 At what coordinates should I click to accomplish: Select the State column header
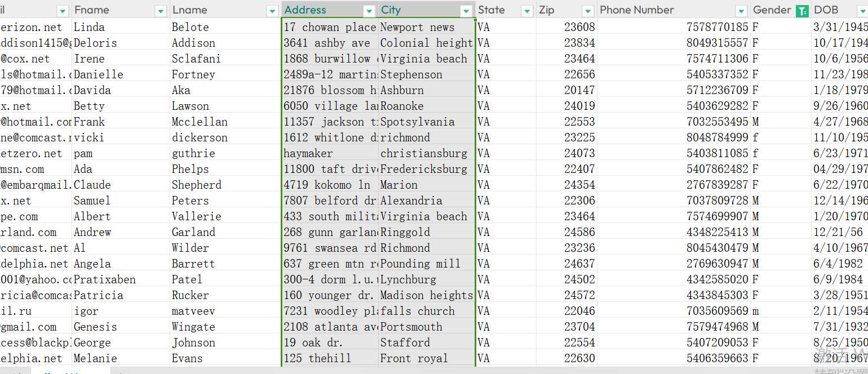click(x=506, y=10)
